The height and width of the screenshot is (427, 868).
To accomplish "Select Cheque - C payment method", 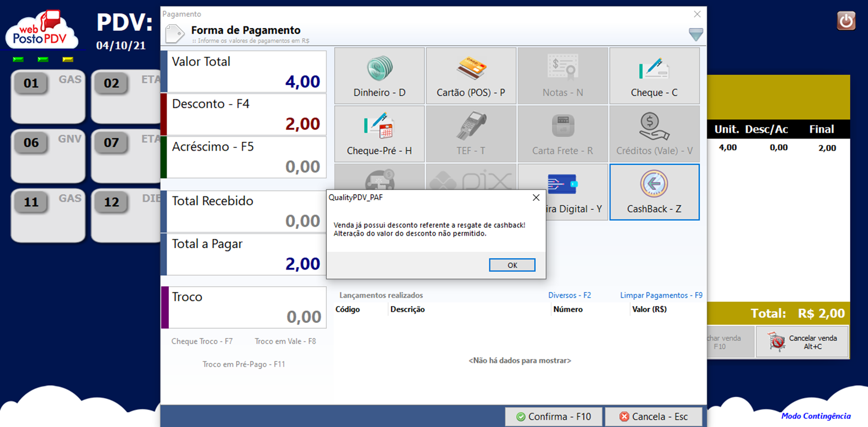I will (x=654, y=76).
